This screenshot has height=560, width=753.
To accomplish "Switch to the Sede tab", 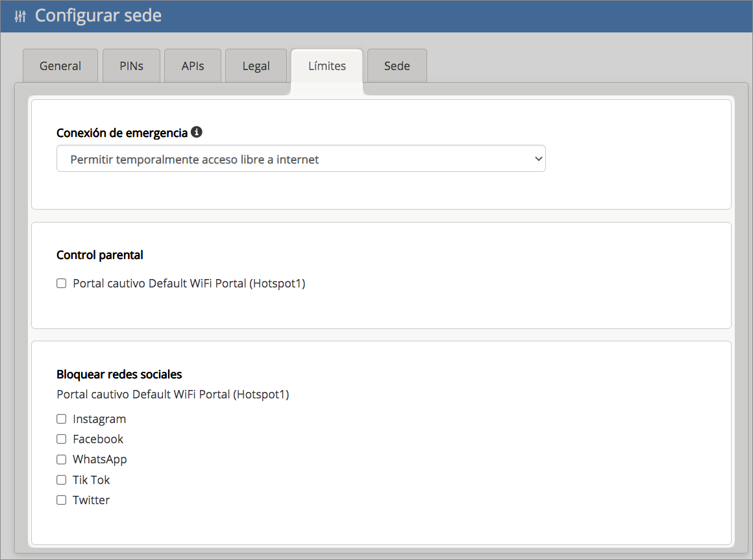I will click(x=397, y=66).
